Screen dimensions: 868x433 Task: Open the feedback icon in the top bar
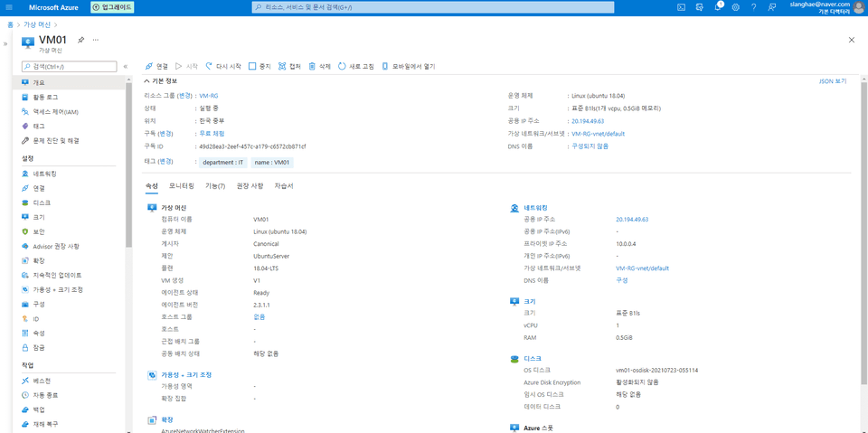coord(771,7)
